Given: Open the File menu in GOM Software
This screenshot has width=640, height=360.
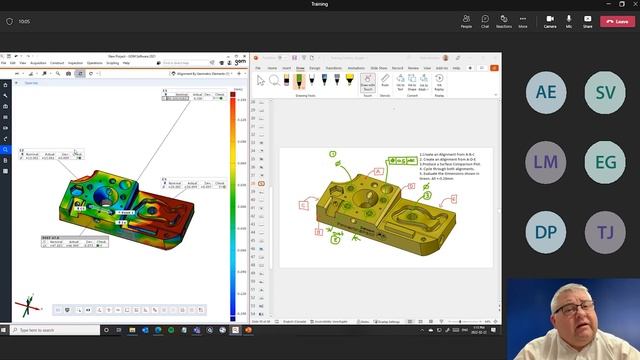Looking at the screenshot, I should tap(3, 63).
